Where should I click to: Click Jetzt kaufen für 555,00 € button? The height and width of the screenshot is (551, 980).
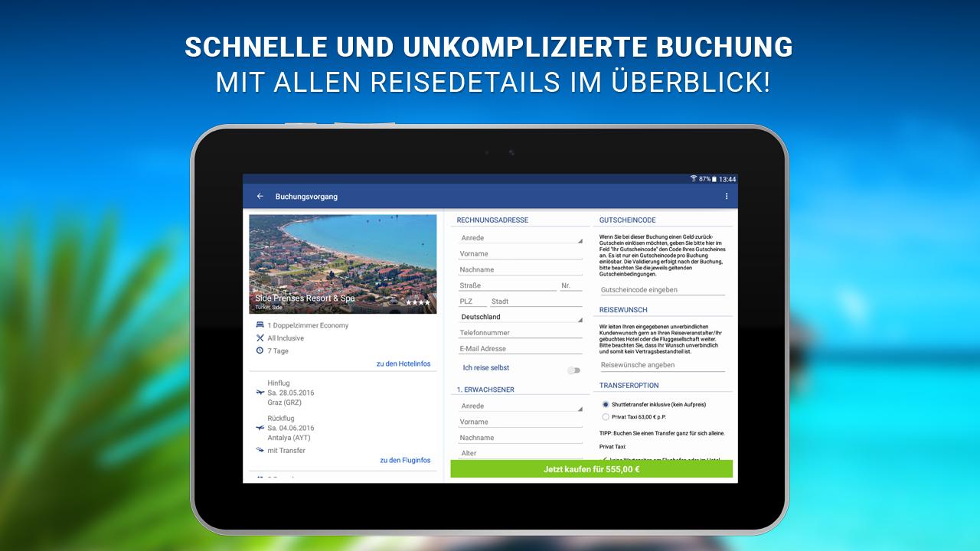click(x=592, y=469)
